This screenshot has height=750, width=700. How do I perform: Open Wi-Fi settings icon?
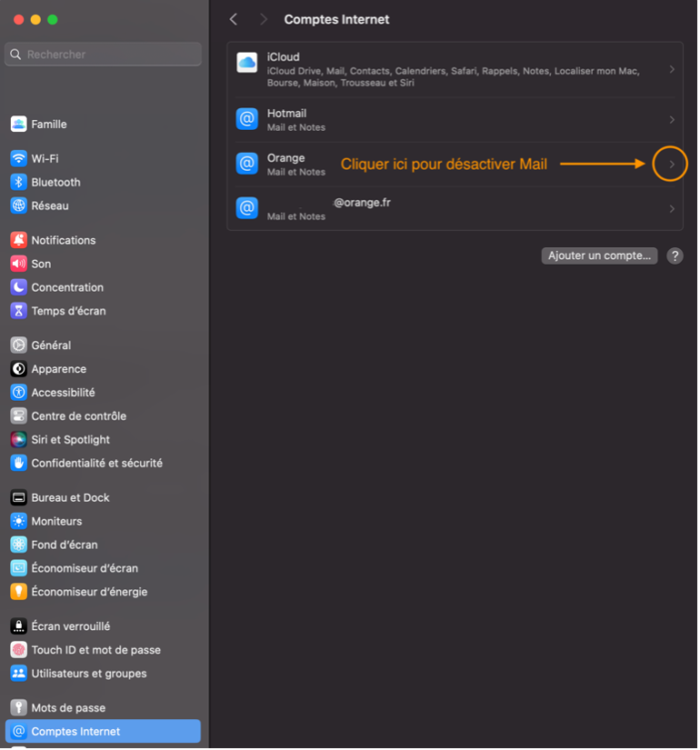[x=19, y=159]
